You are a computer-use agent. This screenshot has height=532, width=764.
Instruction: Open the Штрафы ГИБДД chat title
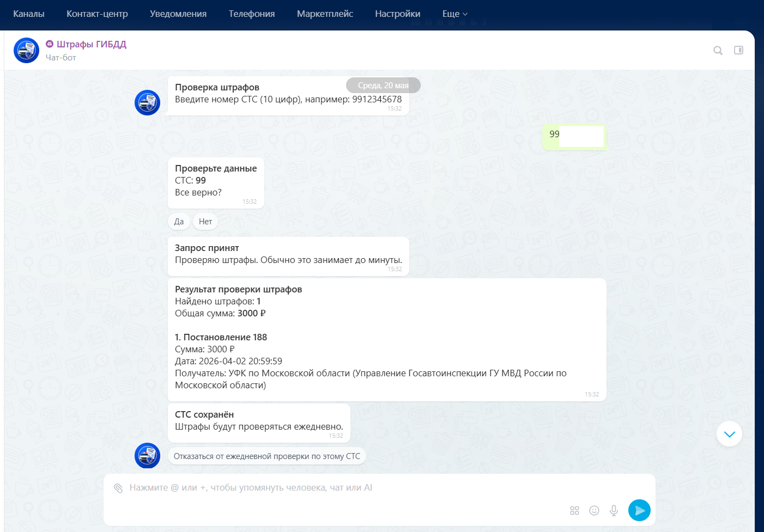pyautogui.click(x=92, y=44)
